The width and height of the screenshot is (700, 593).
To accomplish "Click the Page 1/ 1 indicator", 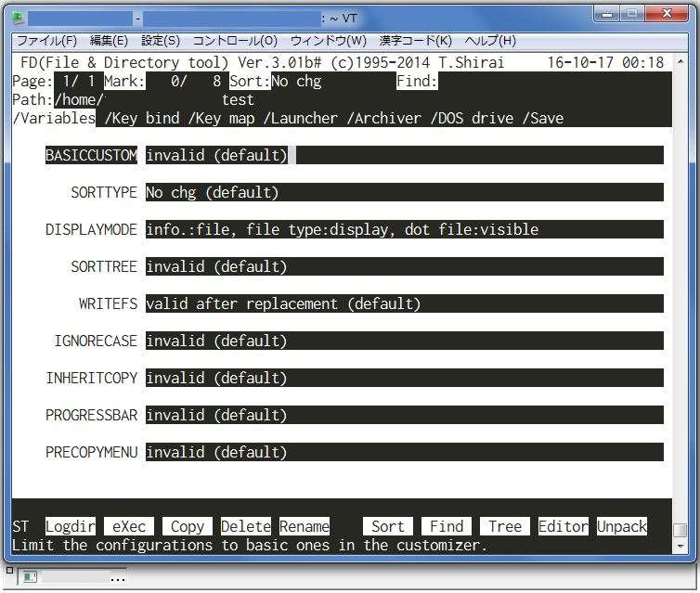I will click(x=54, y=82).
